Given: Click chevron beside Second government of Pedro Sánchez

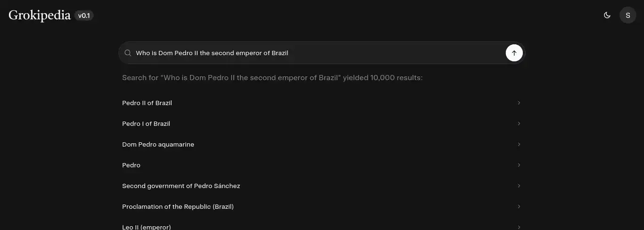Looking at the screenshot, I should click(519, 186).
